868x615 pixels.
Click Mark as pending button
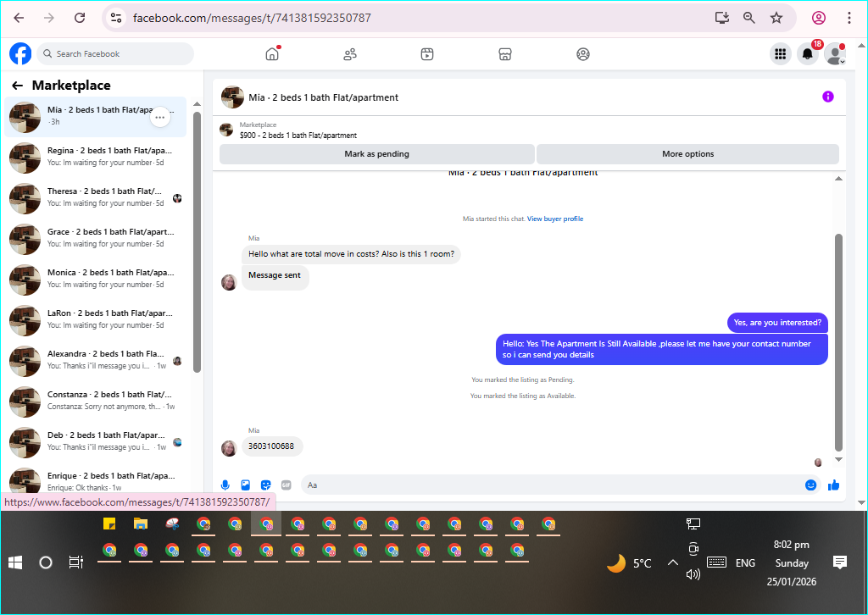(x=377, y=154)
